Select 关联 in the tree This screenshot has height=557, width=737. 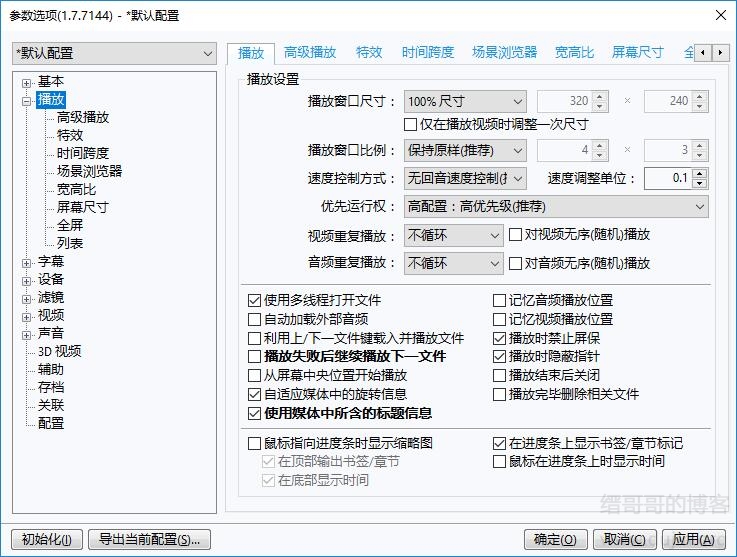point(51,405)
